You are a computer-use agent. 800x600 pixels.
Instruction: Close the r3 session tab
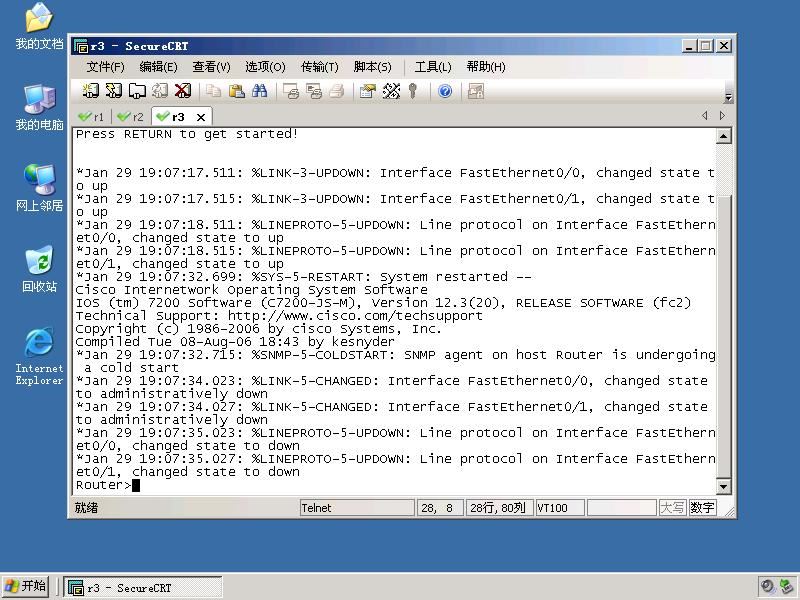click(x=201, y=117)
